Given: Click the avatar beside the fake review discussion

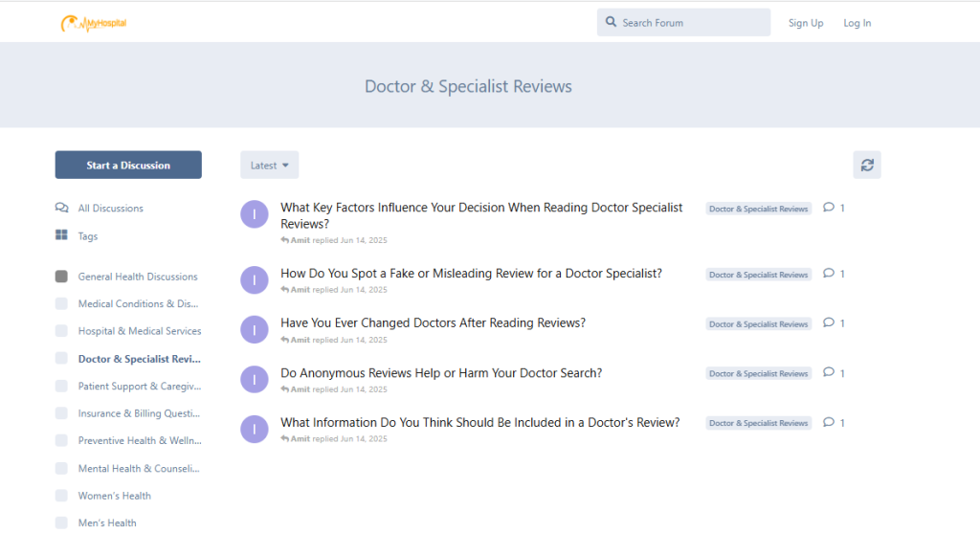Looking at the screenshot, I should tap(254, 280).
